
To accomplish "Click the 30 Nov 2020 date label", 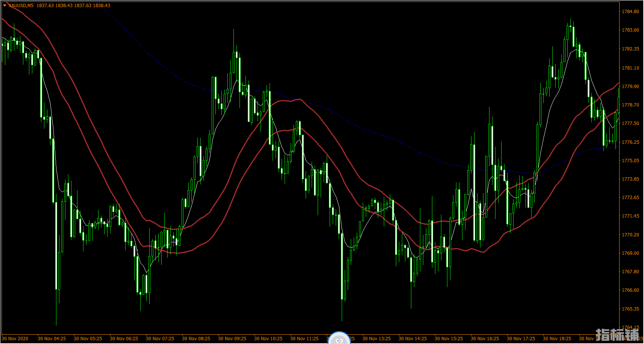I will coord(15,339).
